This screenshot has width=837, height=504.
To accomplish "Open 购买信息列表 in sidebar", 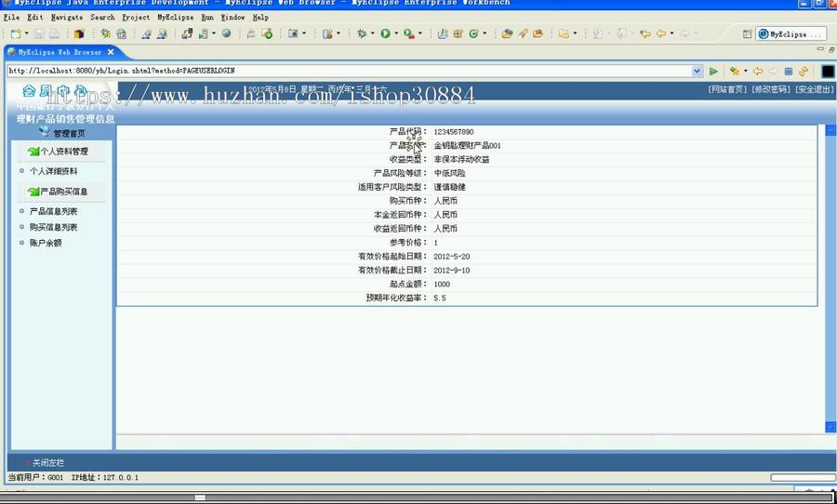I will pyautogui.click(x=53, y=227).
